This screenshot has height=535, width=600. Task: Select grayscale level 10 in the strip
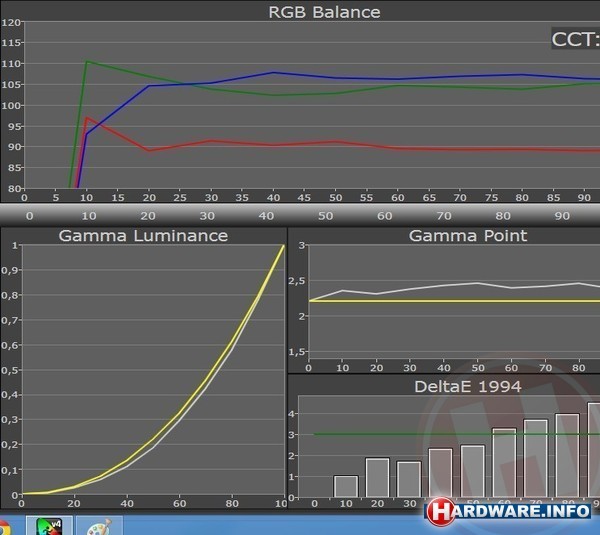click(x=89, y=216)
